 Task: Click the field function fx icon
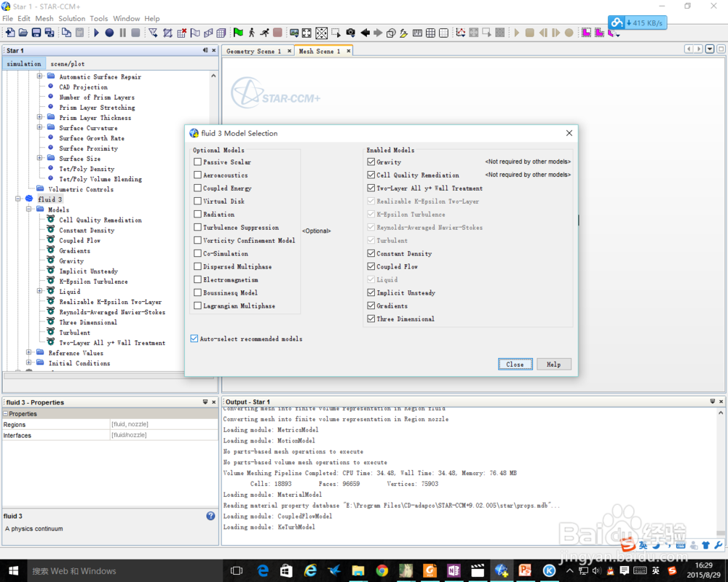(404, 33)
